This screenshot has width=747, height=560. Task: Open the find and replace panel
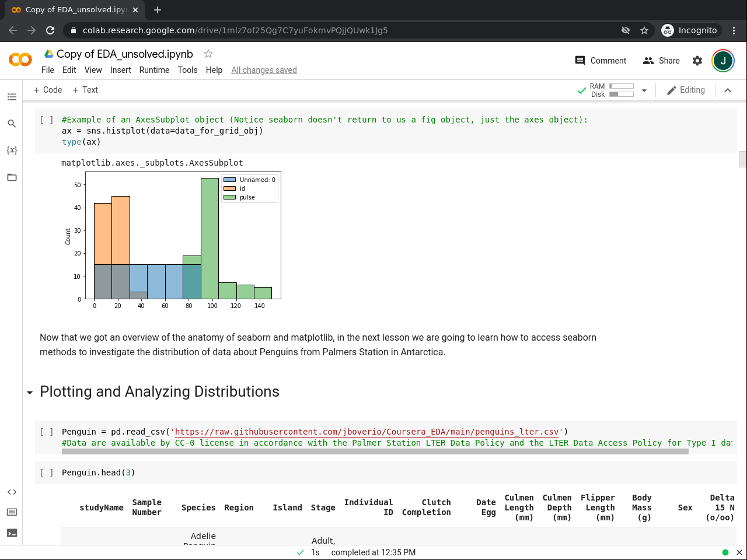tap(12, 124)
